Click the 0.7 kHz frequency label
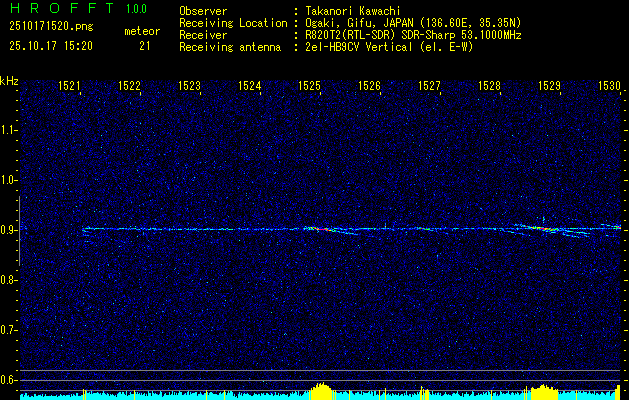The image size is (629, 400). (9, 330)
